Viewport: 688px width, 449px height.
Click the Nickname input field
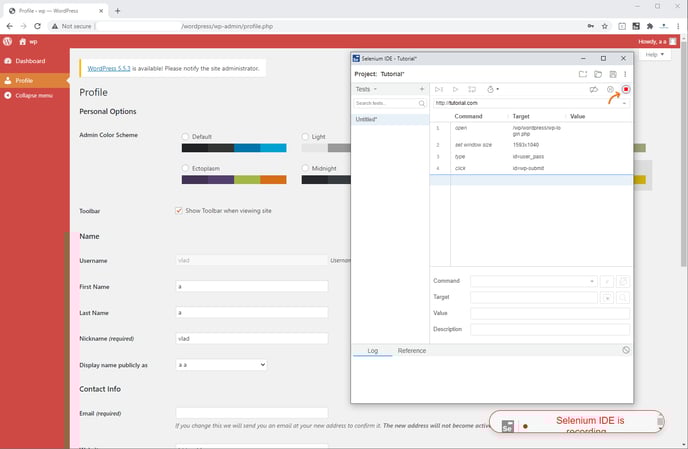(252, 338)
